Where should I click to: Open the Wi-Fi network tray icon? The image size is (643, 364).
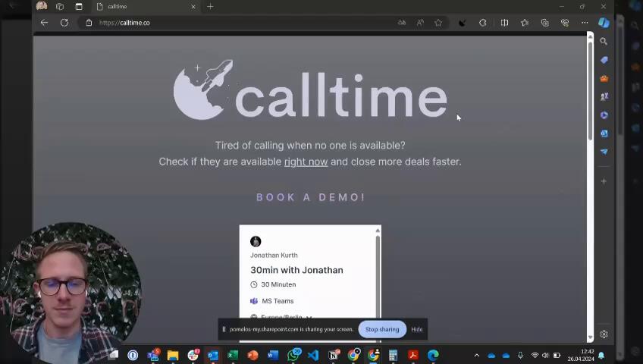pyautogui.click(x=535, y=356)
